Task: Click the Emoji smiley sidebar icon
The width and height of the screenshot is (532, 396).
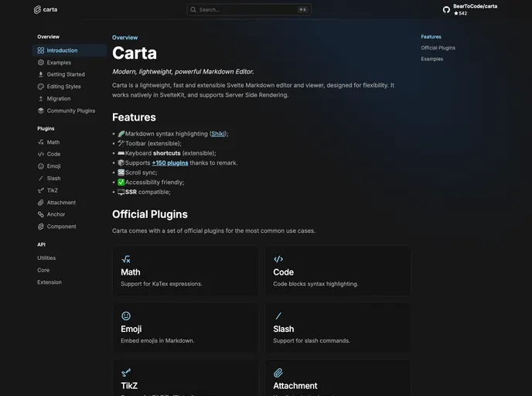Action: [x=41, y=166]
